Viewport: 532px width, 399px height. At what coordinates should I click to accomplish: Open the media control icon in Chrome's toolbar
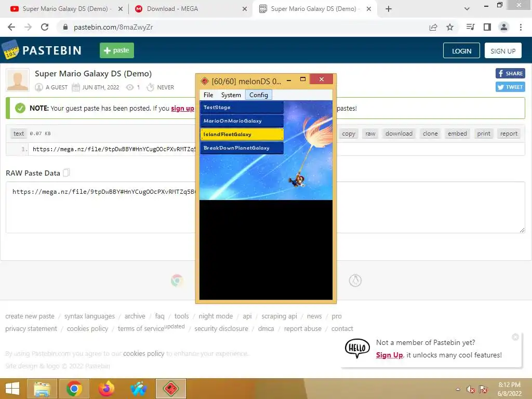point(470,27)
